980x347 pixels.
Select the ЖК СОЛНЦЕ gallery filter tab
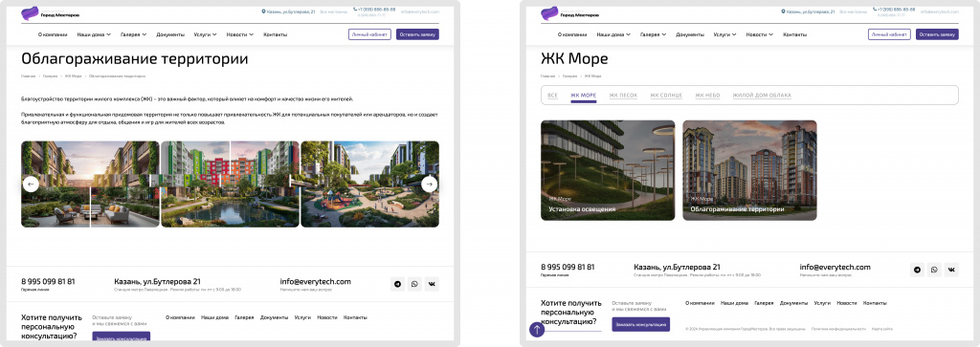666,96
